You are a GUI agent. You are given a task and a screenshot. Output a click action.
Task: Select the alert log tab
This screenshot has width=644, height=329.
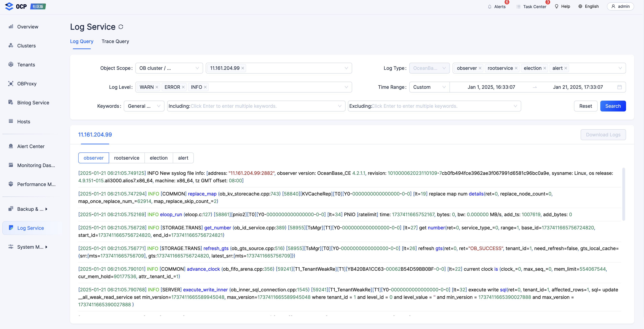click(183, 158)
